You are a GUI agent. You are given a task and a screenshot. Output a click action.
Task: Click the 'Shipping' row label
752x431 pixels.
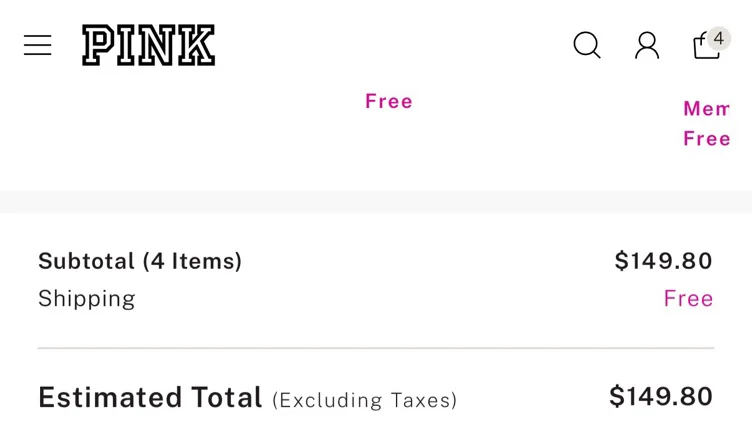tap(87, 299)
